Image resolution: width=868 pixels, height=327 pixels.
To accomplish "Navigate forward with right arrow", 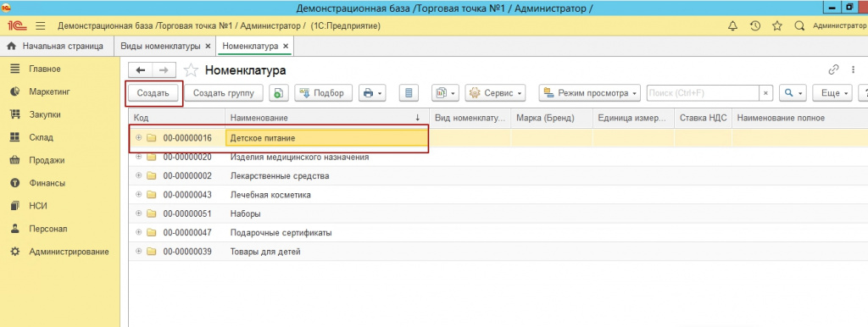I will tap(164, 70).
